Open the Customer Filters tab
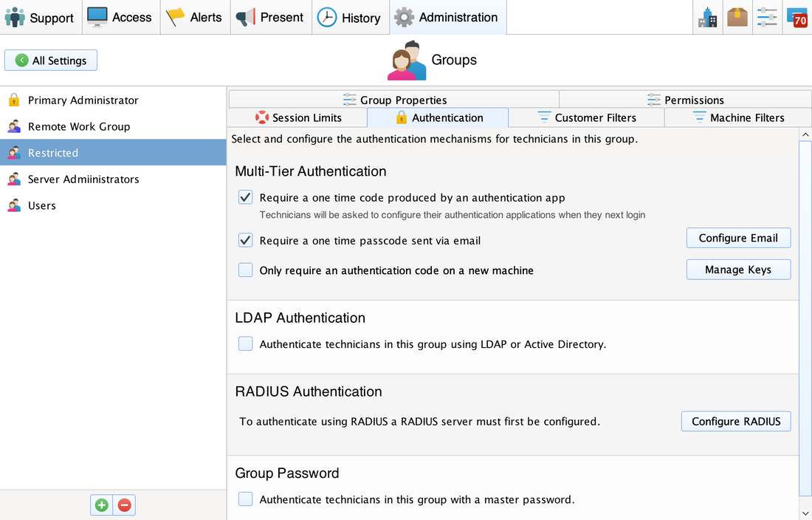Screen dimensions: 812x520 [586, 117]
